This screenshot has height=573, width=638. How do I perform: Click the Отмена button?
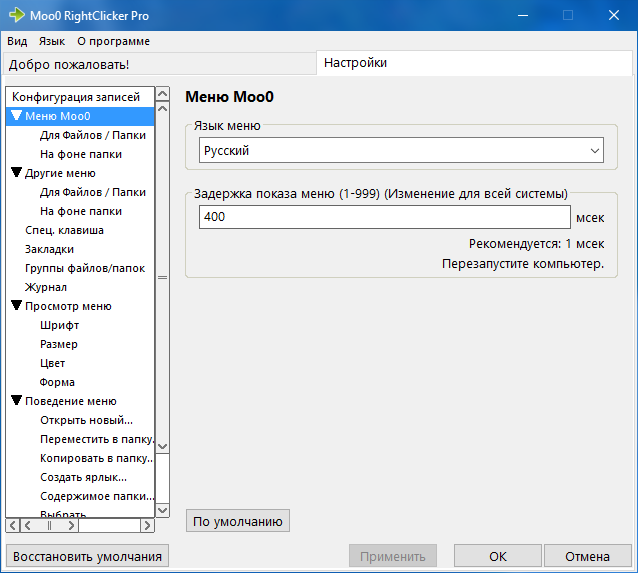pos(586,556)
